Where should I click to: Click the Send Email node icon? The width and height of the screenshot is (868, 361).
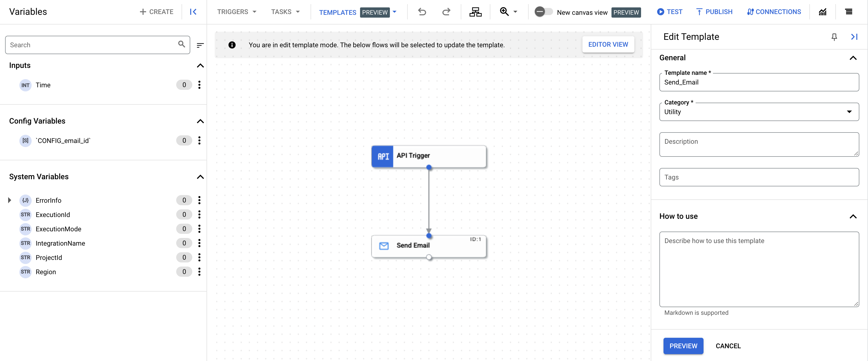coord(384,245)
